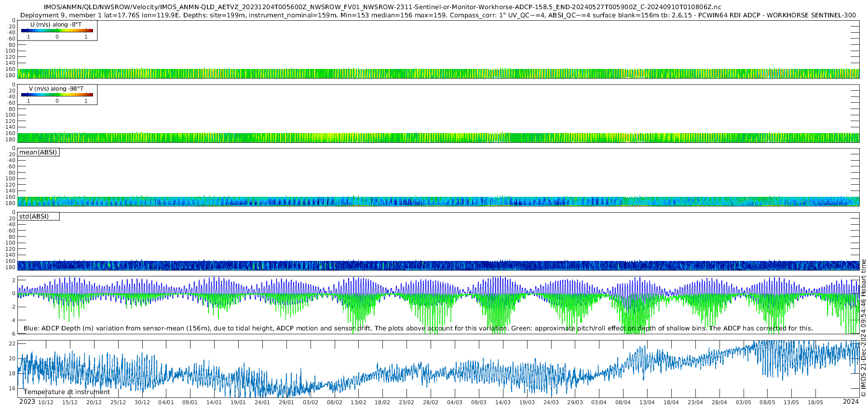
Task: Click the std(ABSI) panel label
Action: point(34,217)
